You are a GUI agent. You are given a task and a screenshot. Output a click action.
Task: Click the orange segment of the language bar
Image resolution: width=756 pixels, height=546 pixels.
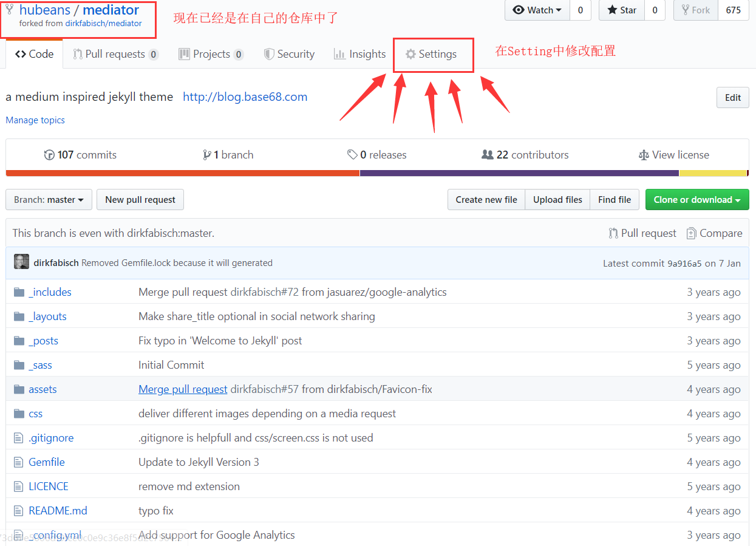coord(183,173)
